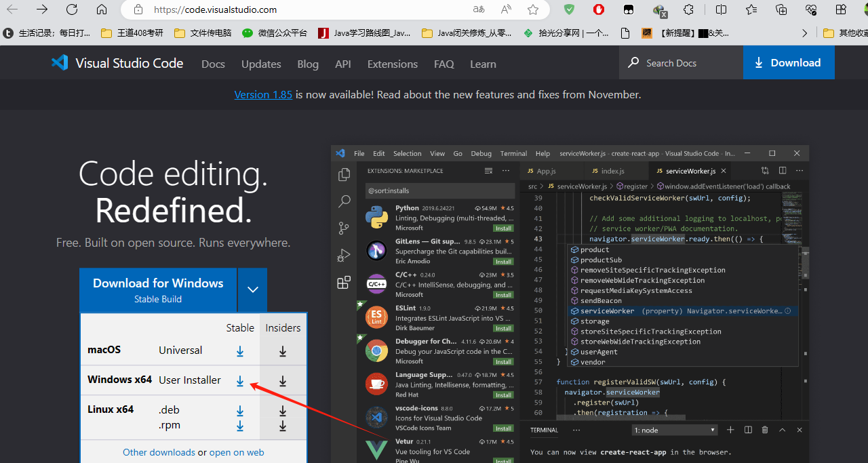Follow the open on web link
This screenshot has height=463, width=868.
(237, 452)
